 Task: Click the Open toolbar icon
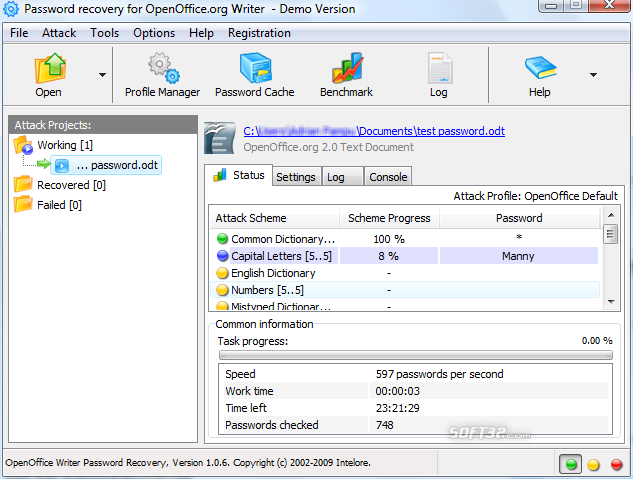tap(50, 69)
